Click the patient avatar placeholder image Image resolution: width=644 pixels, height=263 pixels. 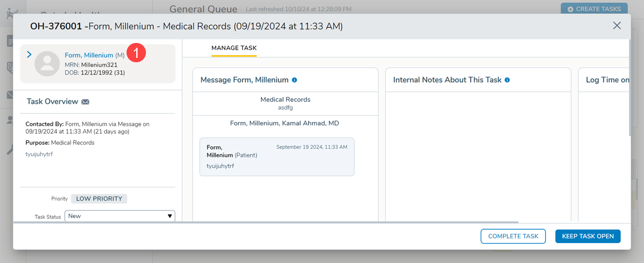[47, 64]
